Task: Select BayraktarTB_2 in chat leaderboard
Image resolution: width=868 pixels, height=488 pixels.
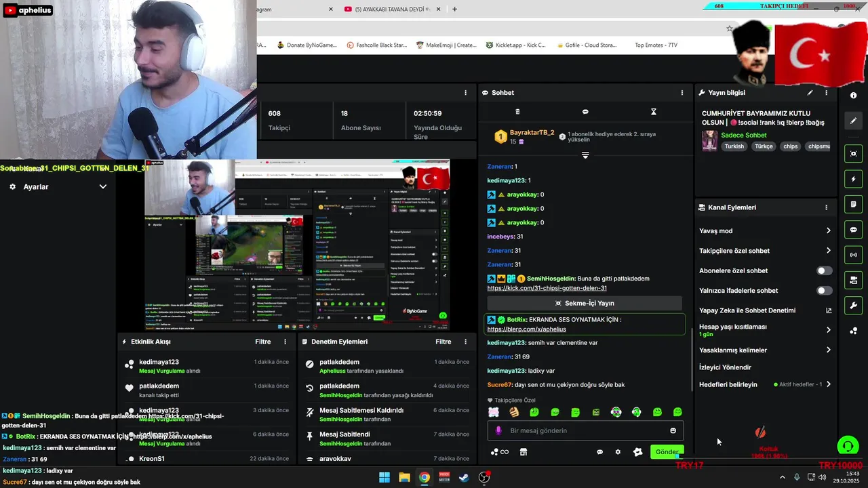Action: pyautogui.click(x=532, y=133)
